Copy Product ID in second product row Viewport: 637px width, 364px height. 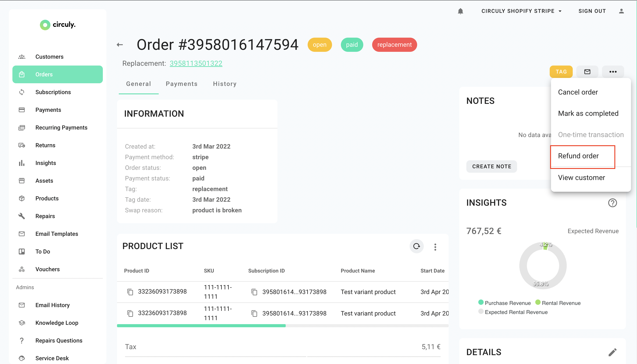point(130,313)
